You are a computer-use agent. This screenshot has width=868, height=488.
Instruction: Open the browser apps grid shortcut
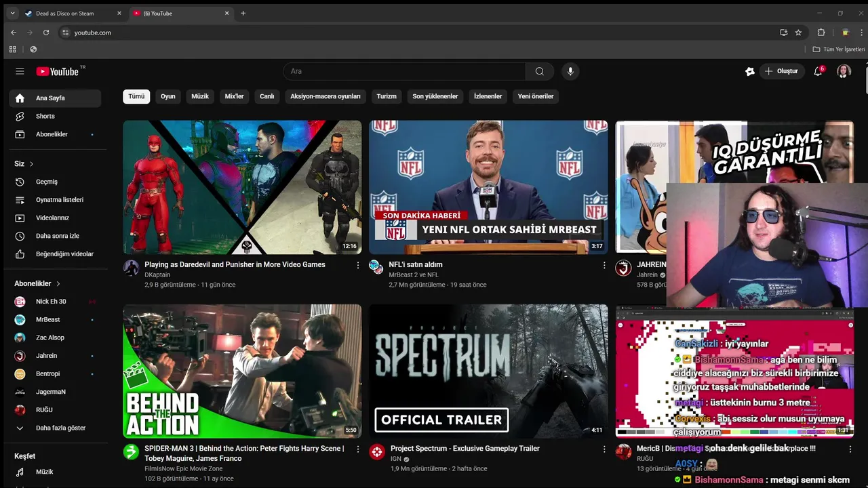click(x=12, y=49)
